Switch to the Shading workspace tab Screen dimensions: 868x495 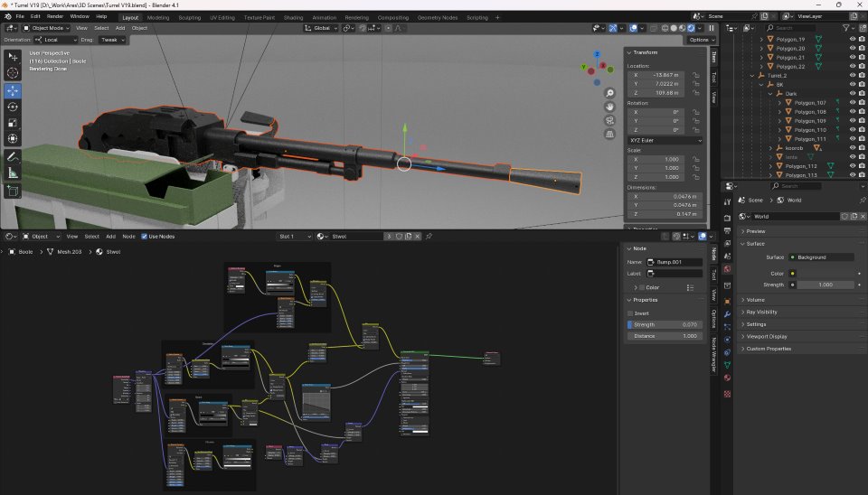(293, 18)
